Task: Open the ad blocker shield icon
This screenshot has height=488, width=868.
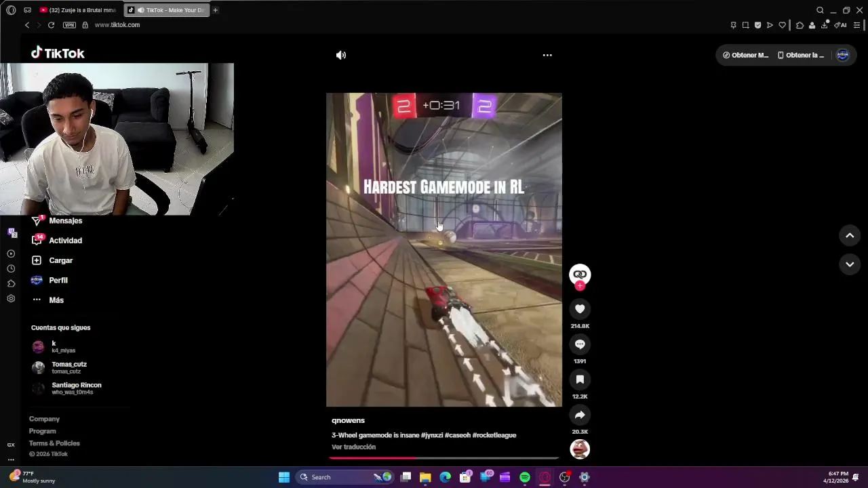Action: pyautogui.click(x=757, y=25)
